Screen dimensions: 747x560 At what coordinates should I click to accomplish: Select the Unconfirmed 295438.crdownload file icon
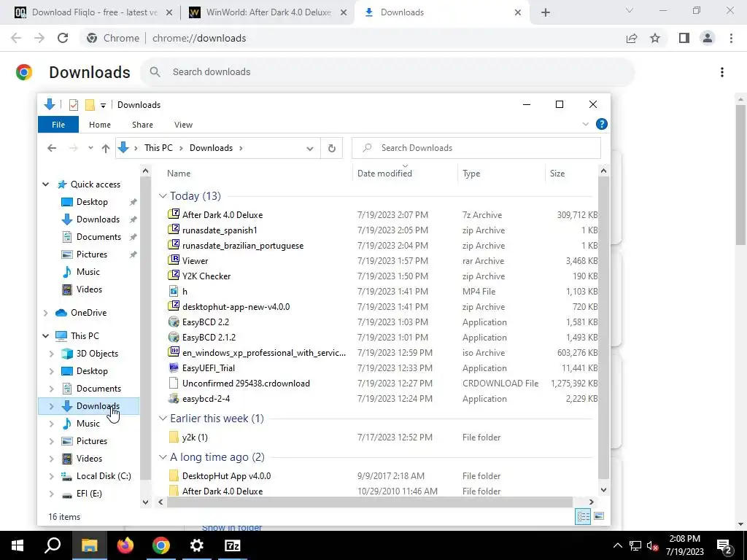[x=174, y=383]
